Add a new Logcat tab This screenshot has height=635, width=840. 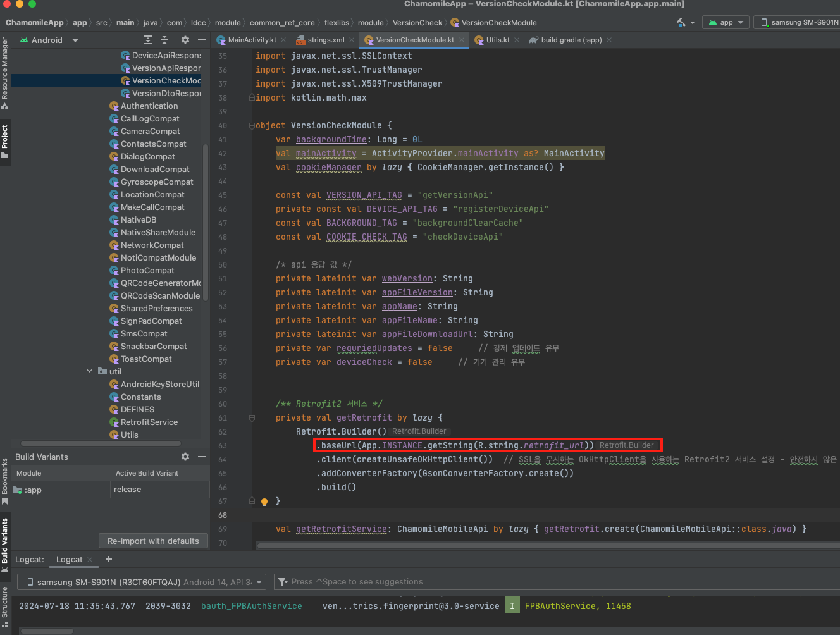click(x=109, y=559)
